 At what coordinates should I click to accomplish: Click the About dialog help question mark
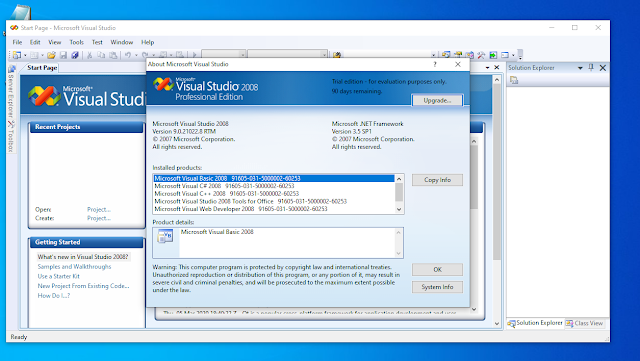435,64
